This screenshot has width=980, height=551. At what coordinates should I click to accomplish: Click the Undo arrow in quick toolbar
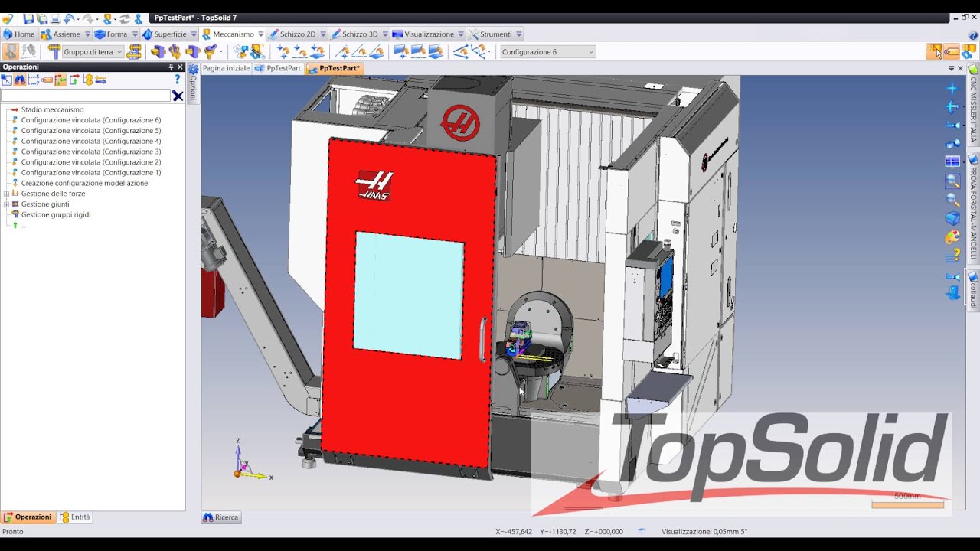click(x=68, y=19)
